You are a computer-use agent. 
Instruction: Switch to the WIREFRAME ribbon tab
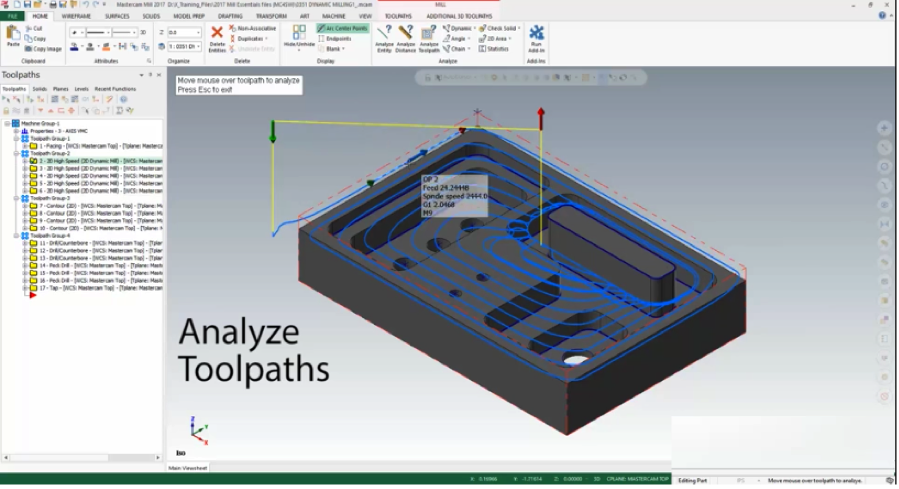76,16
